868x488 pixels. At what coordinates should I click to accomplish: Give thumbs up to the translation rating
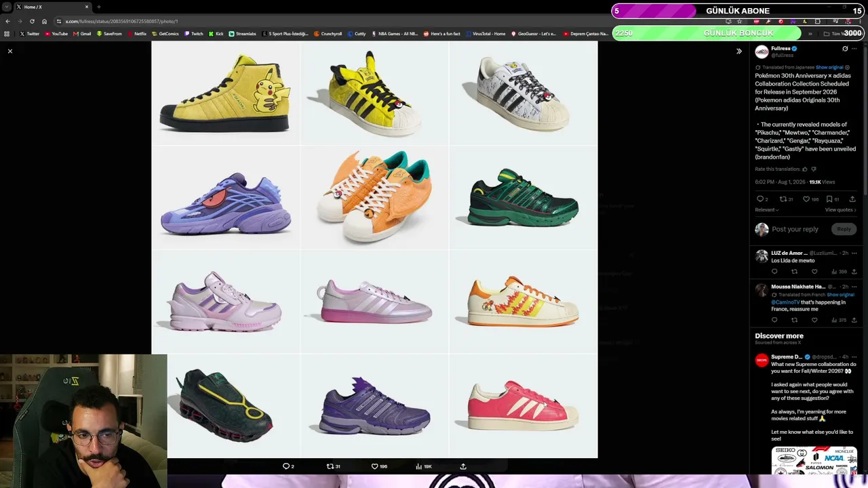(x=805, y=169)
